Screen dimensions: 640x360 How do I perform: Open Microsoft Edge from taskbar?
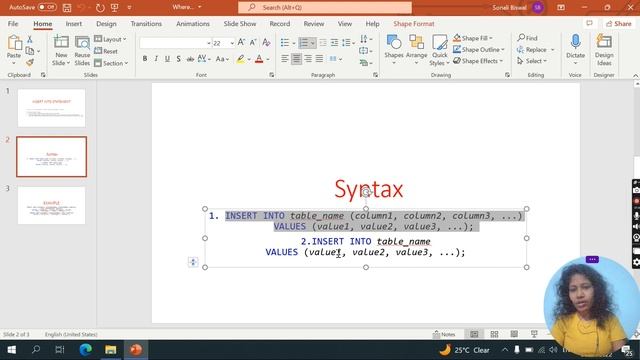[x=85, y=350]
